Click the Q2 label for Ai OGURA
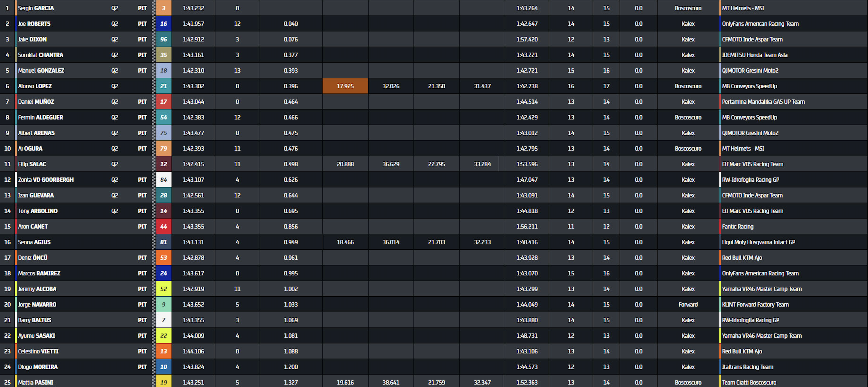This screenshot has width=868, height=387. pyautogui.click(x=114, y=149)
